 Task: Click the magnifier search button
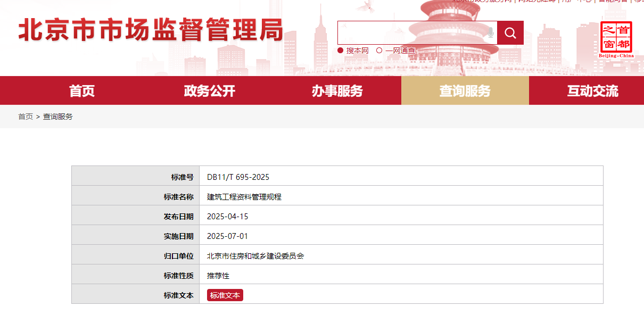tap(510, 33)
